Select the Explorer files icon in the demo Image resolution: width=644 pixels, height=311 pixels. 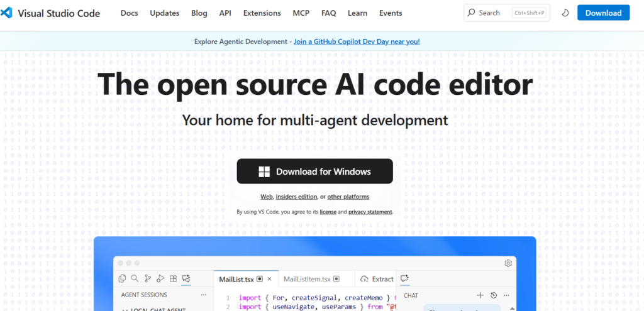pos(122,278)
